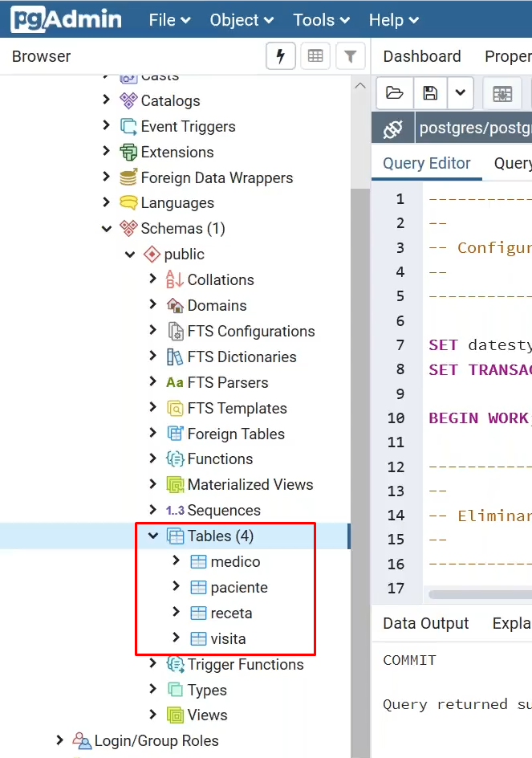Expand the Event Triggers node
This screenshot has width=532, height=758.
point(106,126)
